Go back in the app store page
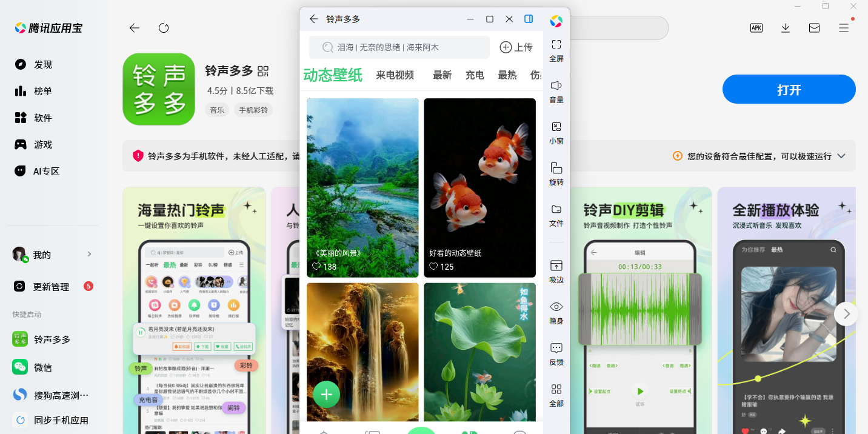Image resolution: width=868 pixels, height=434 pixels. click(x=135, y=28)
